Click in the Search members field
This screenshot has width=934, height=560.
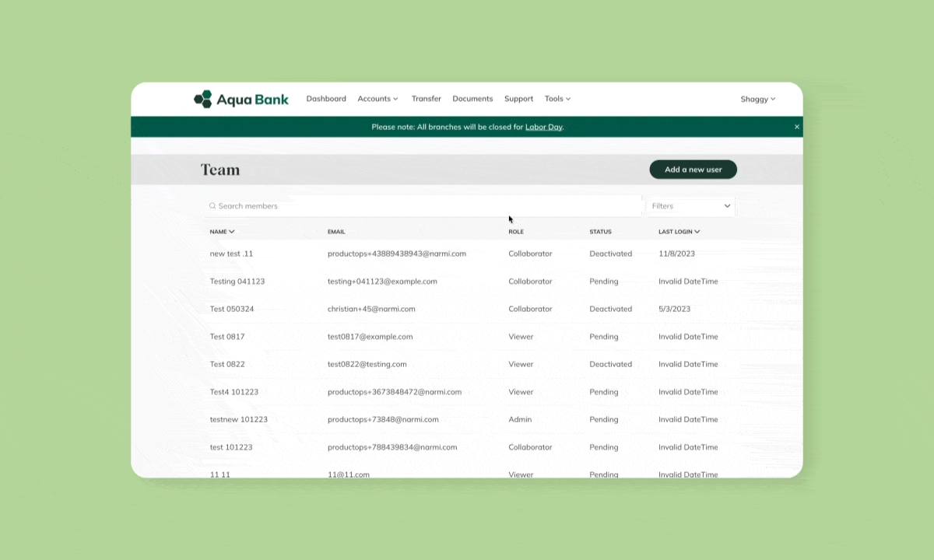click(x=423, y=206)
